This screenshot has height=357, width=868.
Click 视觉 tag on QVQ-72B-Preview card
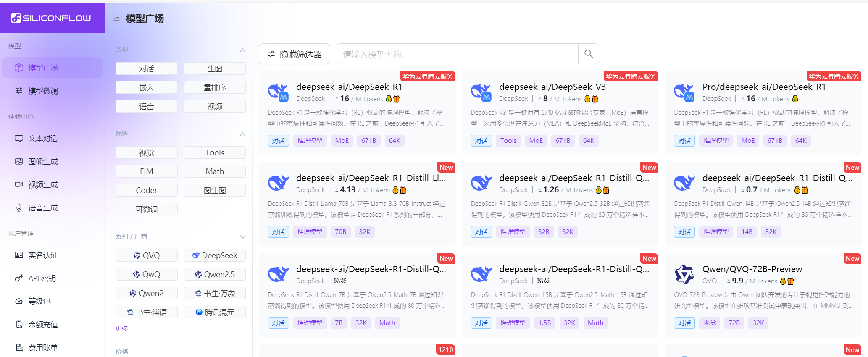[710, 323]
